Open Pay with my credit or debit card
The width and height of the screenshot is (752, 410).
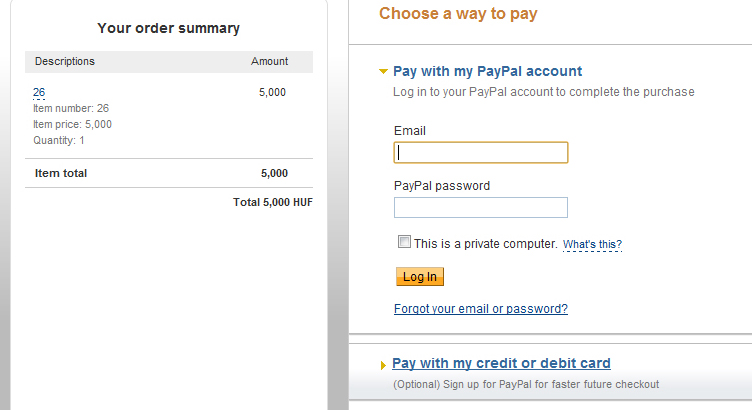click(501, 363)
